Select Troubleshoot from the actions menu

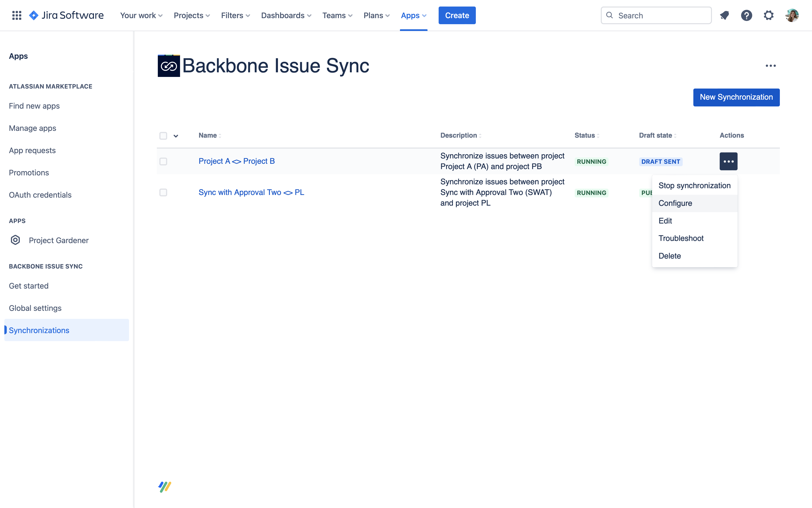tap(694, 238)
